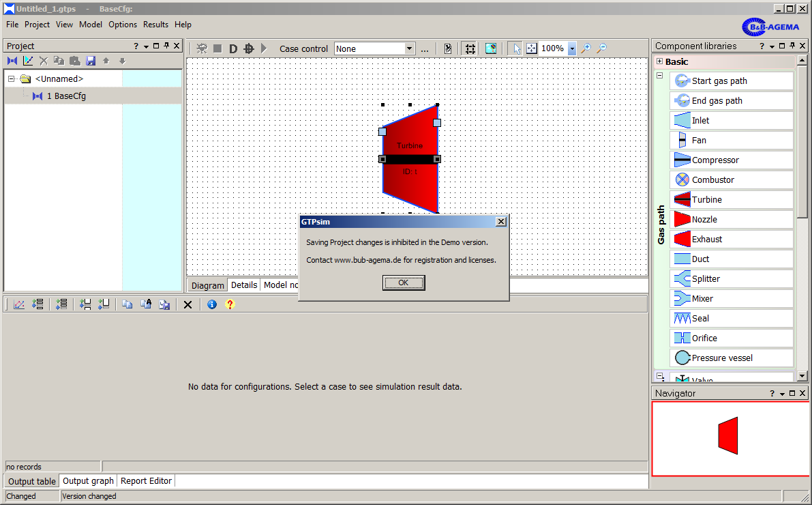This screenshot has height=505, width=812.
Task: Select the 1 BaseCfg tree item
Action: coord(66,96)
